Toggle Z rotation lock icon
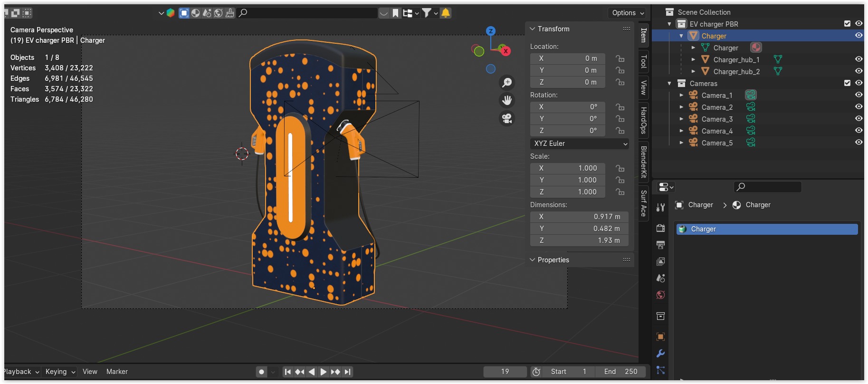 620,131
